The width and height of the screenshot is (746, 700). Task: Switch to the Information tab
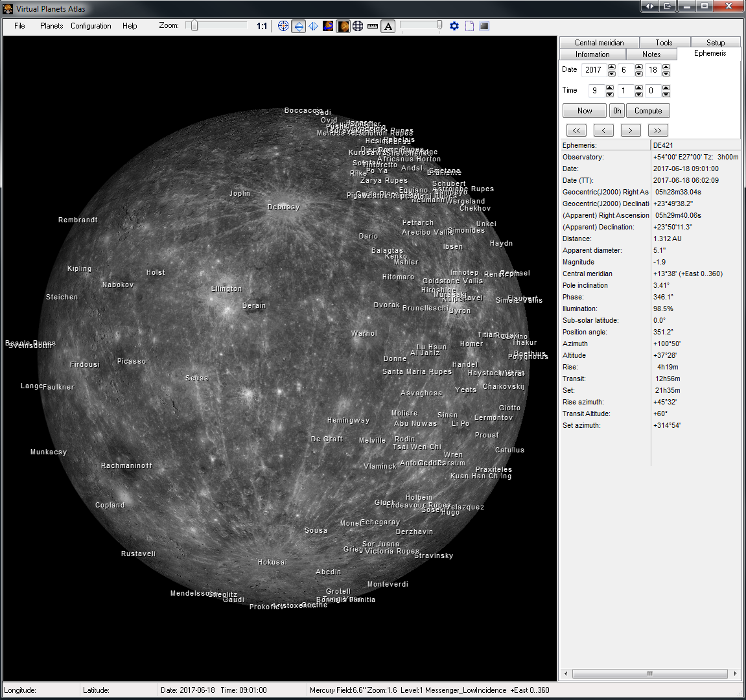pos(592,54)
